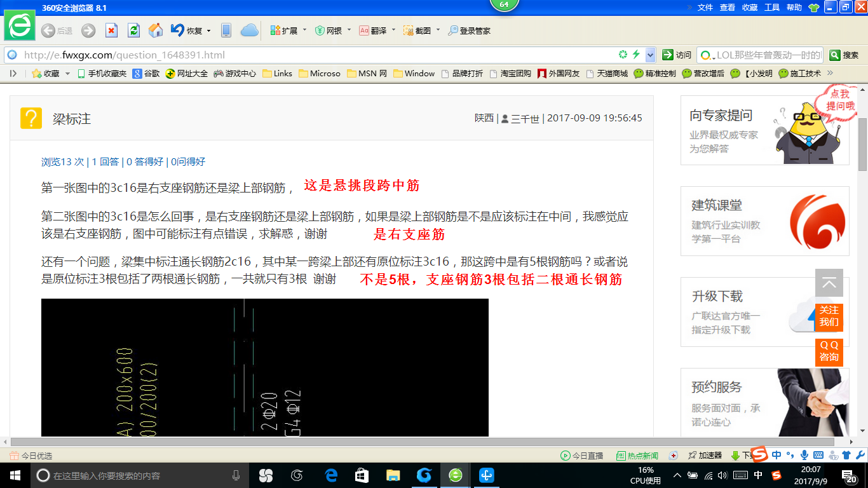This screenshot has height=488, width=868.
Task: Click the horizontal page scrollbar
Action: (x=423, y=442)
